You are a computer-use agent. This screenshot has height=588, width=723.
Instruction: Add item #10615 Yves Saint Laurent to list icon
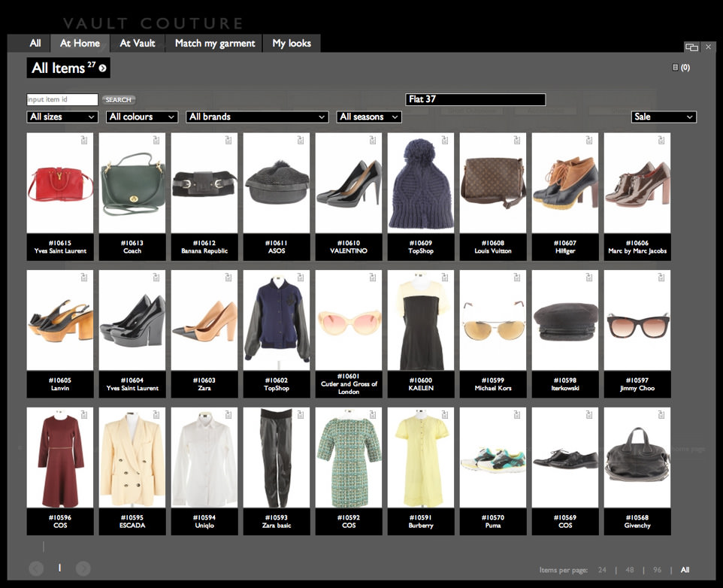84,140
